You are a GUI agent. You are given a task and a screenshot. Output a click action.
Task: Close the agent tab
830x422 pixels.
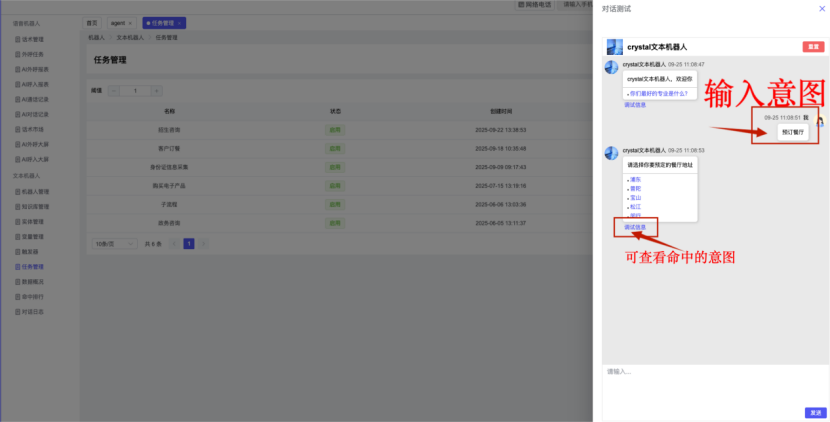(x=130, y=22)
